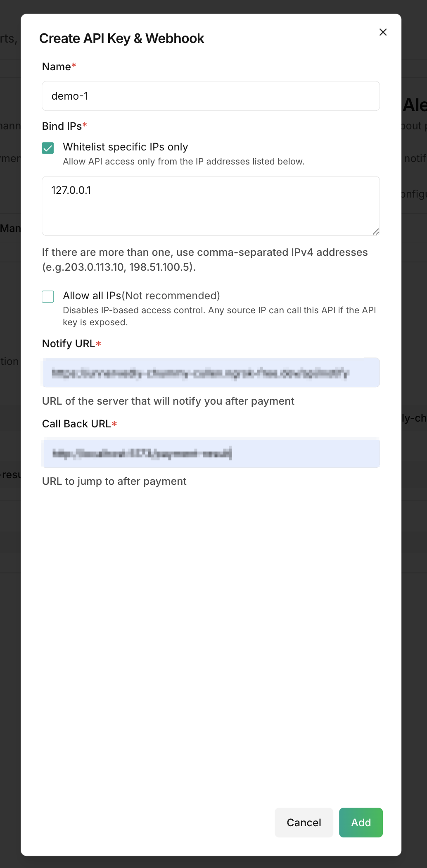Click the Allow API access only description text
This screenshot has height=868, width=427.
[x=184, y=161]
